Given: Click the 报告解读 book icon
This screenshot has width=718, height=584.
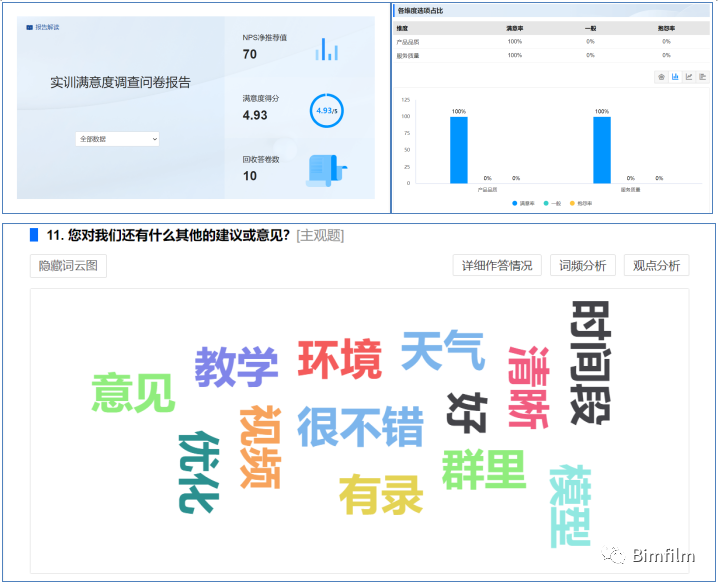Looking at the screenshot, I should click(x=29, y=27).
